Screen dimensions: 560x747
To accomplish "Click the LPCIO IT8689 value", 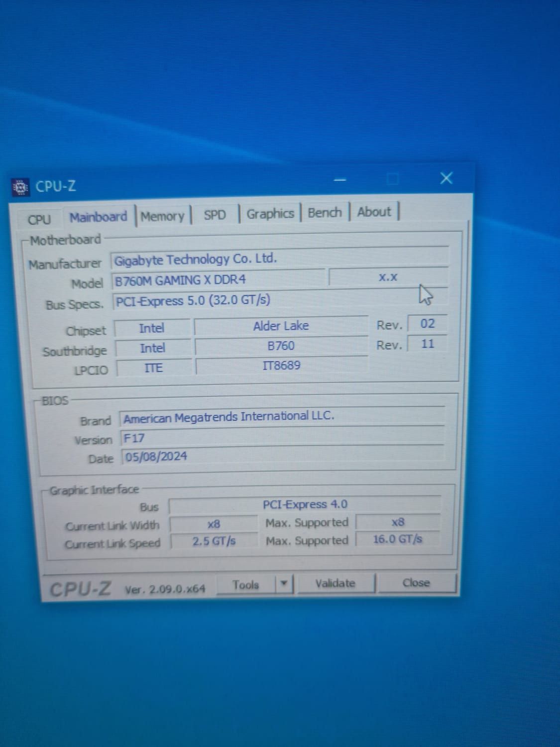I will [282, 366].
